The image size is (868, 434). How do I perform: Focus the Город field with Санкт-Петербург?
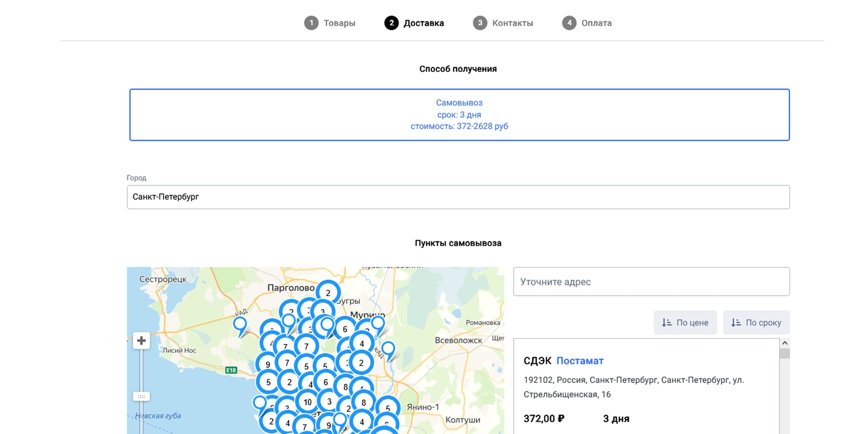point(458,197)
